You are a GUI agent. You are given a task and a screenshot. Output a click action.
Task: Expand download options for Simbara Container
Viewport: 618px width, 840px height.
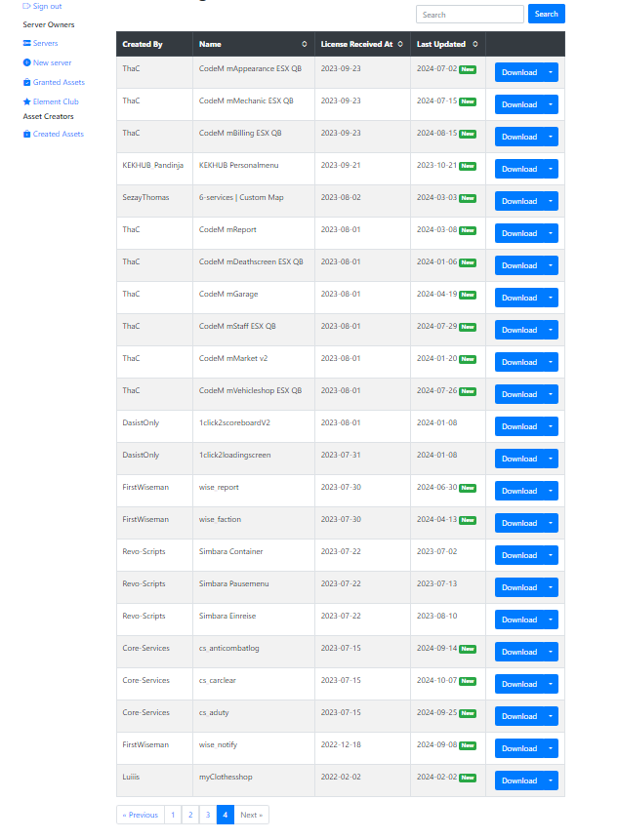[551, 555]
